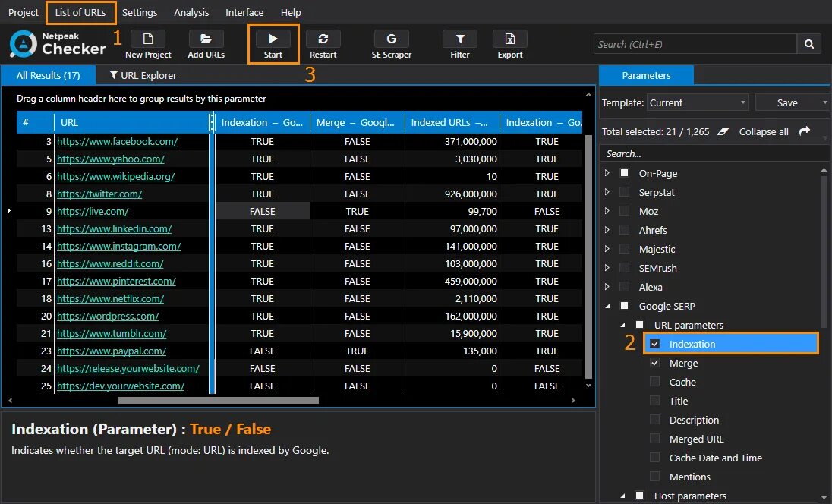Viewport: 832px width, 504px height.
Task: Select the 371,000,000 indexed URLs cell
Action: 452,141
